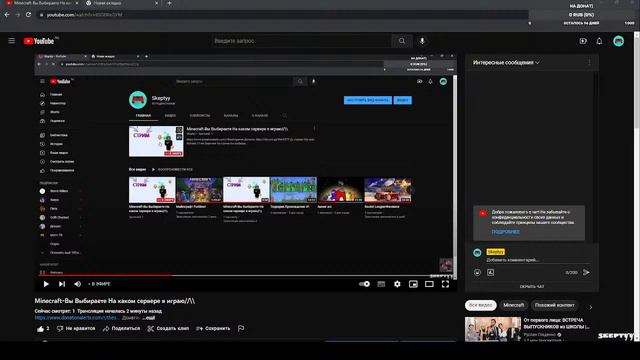The height and width of the screenshot is (360, 640).
Task: Click 'Сохранить' save button
Action: (x=213, y=329)
